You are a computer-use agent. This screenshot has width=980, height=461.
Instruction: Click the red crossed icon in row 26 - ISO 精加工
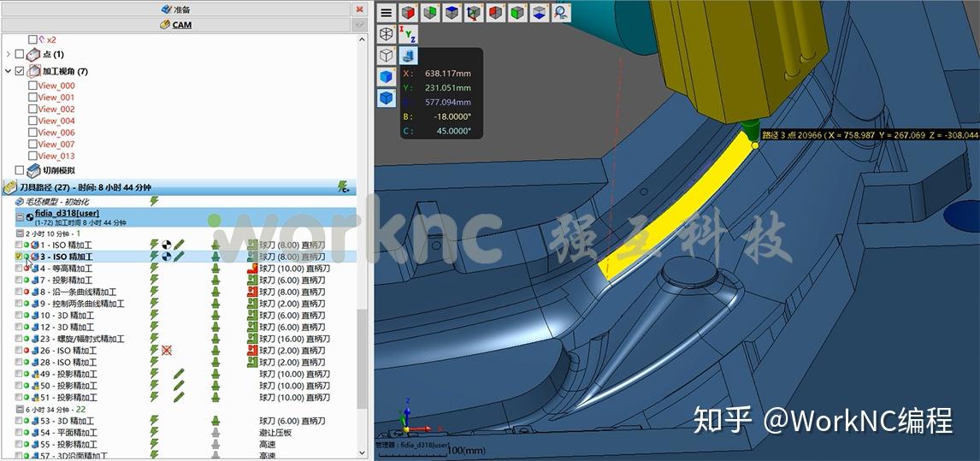pyautogui.click(x=166, y=351)
